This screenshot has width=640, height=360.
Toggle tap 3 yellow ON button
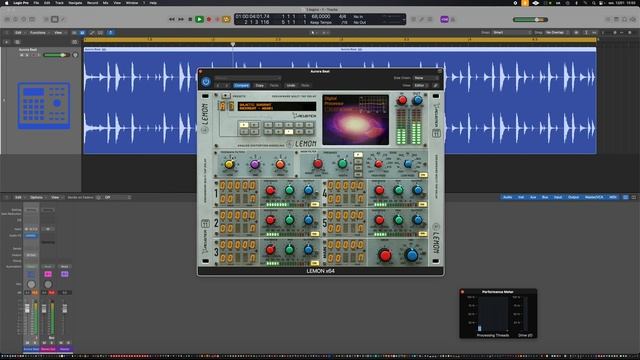coord(315,263)
